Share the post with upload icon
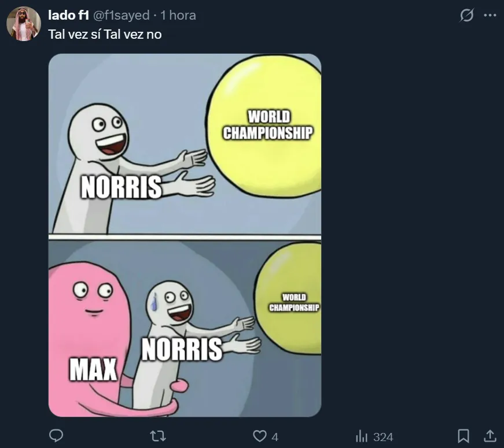Image resolution: width=504 pixels, height=448 pixels. [490, 436]
